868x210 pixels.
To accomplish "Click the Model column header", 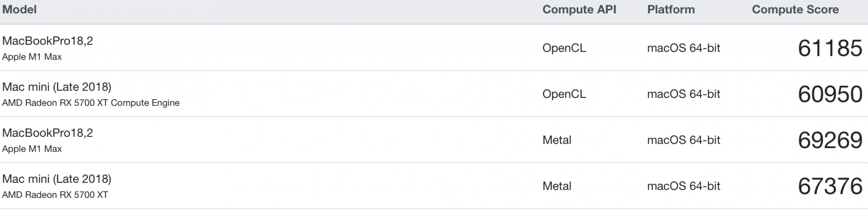I will (x=19, y=10).
